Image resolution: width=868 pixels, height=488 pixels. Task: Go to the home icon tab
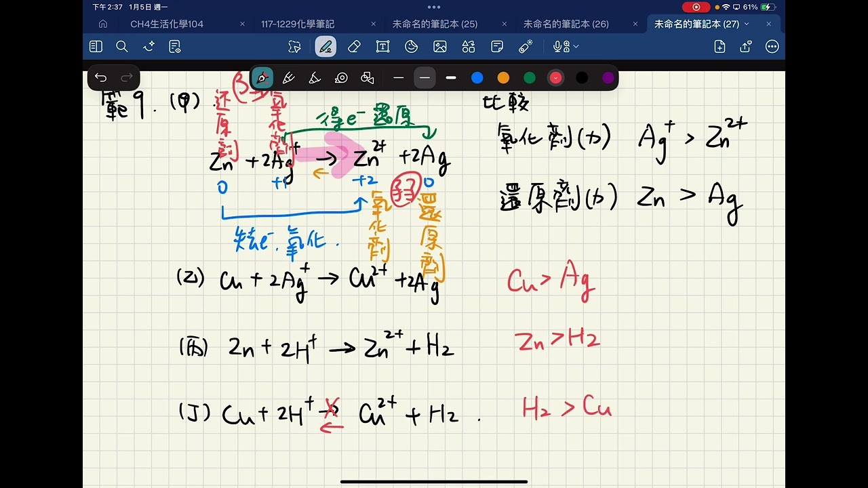103,24
